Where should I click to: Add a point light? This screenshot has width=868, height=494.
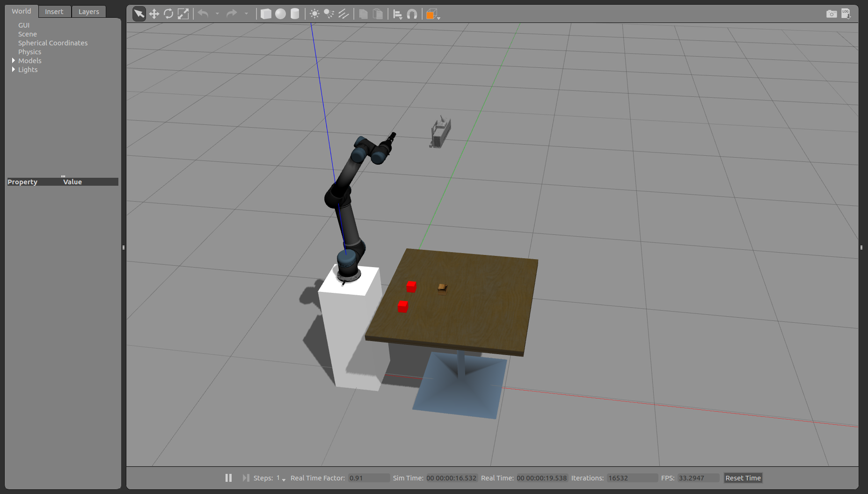(x=314, y=14)
